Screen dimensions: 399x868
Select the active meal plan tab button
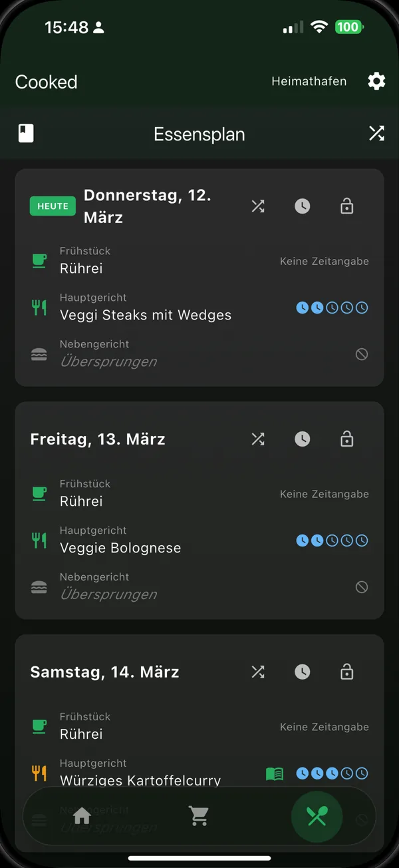[317, 815]
